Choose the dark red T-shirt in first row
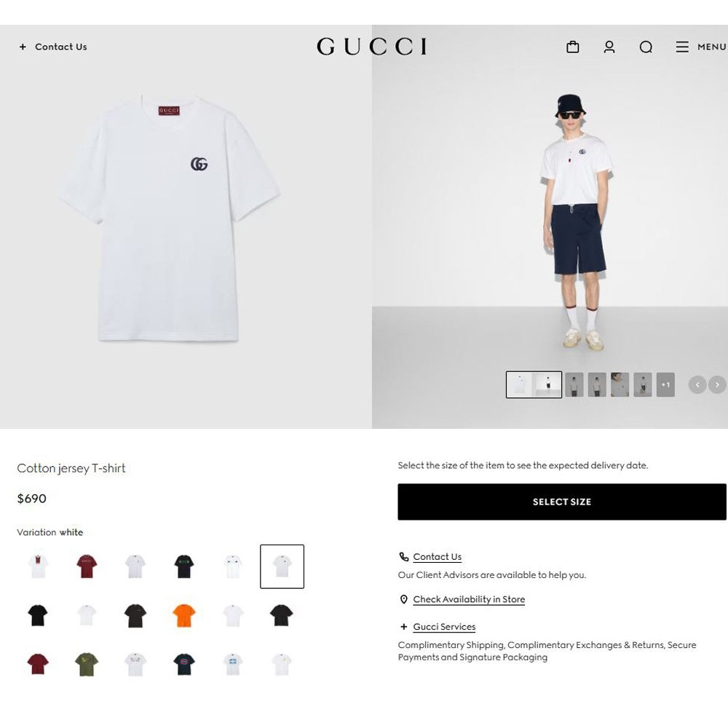The image size is (728, 728). [x=87, y=566]
